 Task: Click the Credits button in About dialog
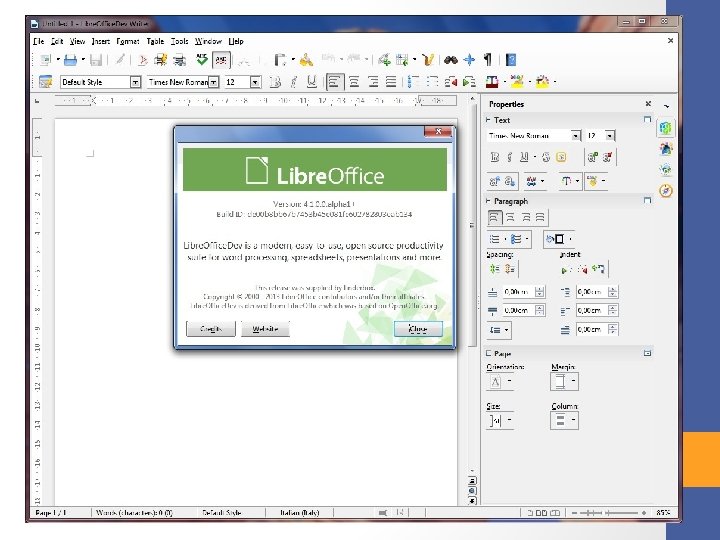tap(211, 329)
